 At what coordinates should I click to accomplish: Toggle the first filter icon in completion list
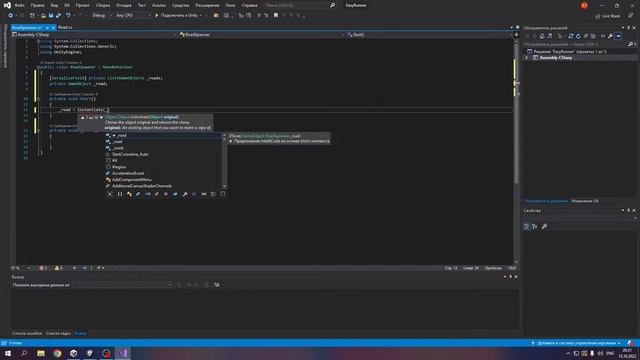tap(110, 194)
